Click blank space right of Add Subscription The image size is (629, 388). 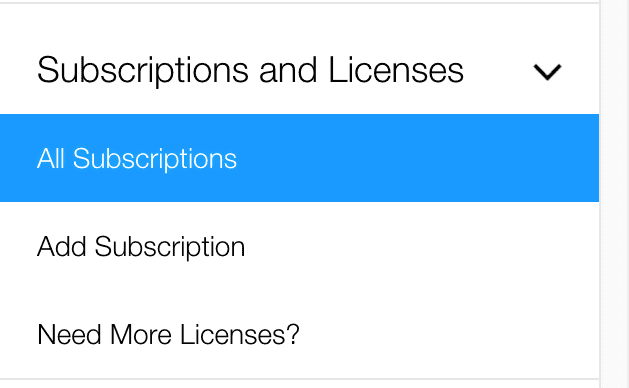[421, 246]
